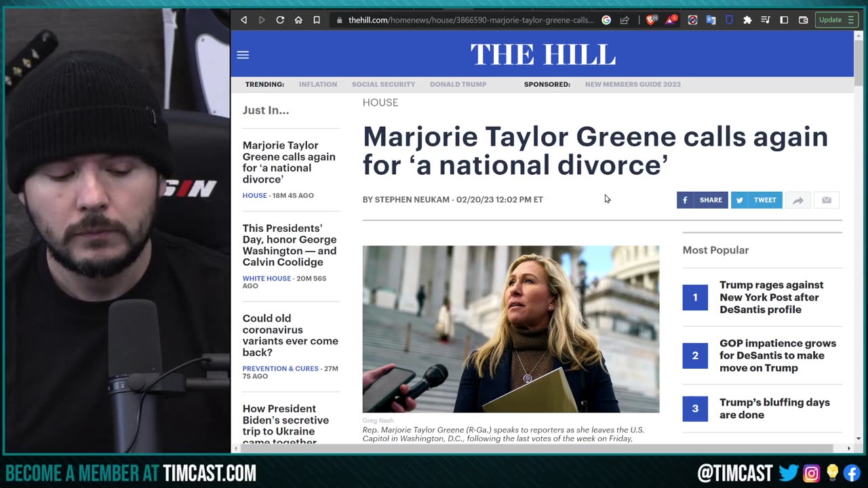The image size is (868, 488).
Task: Click the Twitter icon in the bottom banner
Action: click(788, 472)
